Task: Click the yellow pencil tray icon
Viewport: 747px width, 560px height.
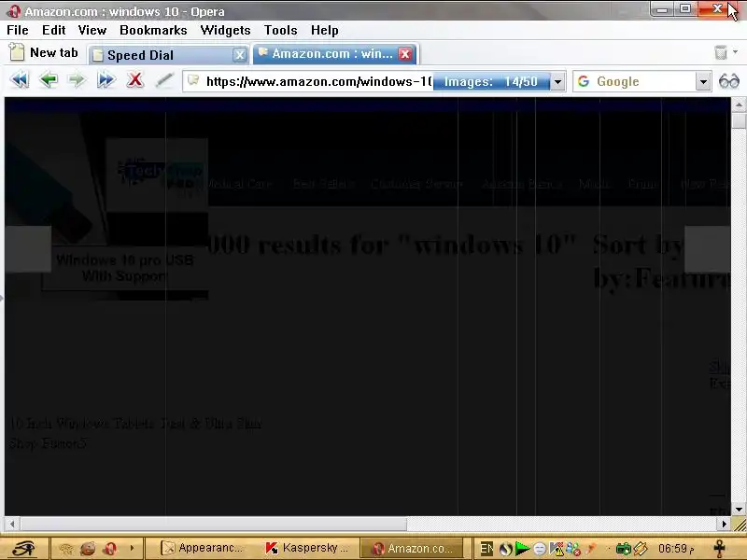Action: point(641,549)
